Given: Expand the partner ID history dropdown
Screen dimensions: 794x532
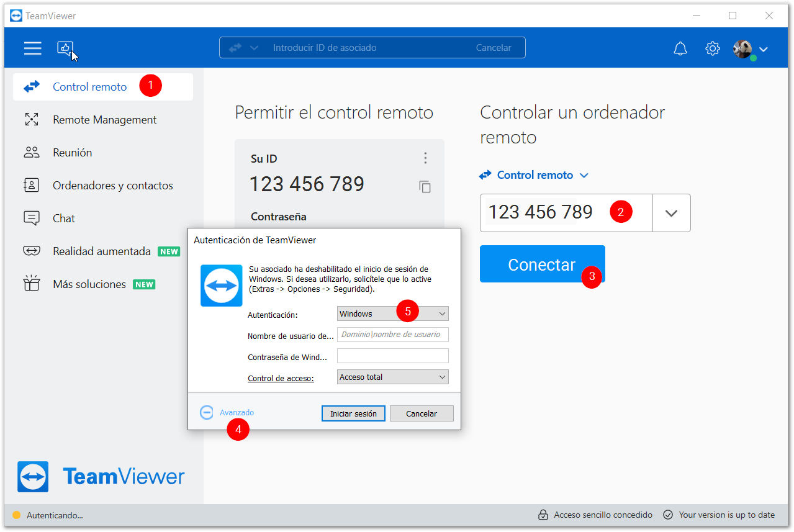Looking at the screenshot, I should (x=671, y=213).
